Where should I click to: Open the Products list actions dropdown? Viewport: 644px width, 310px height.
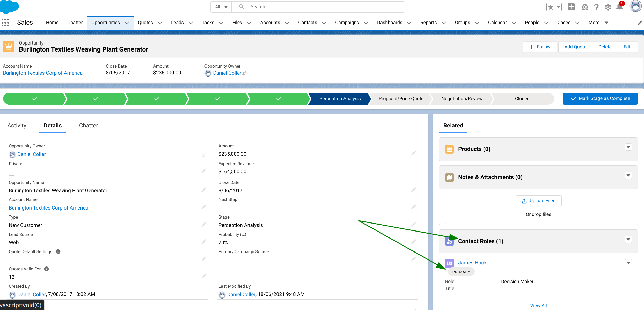[x=628, y=147]
